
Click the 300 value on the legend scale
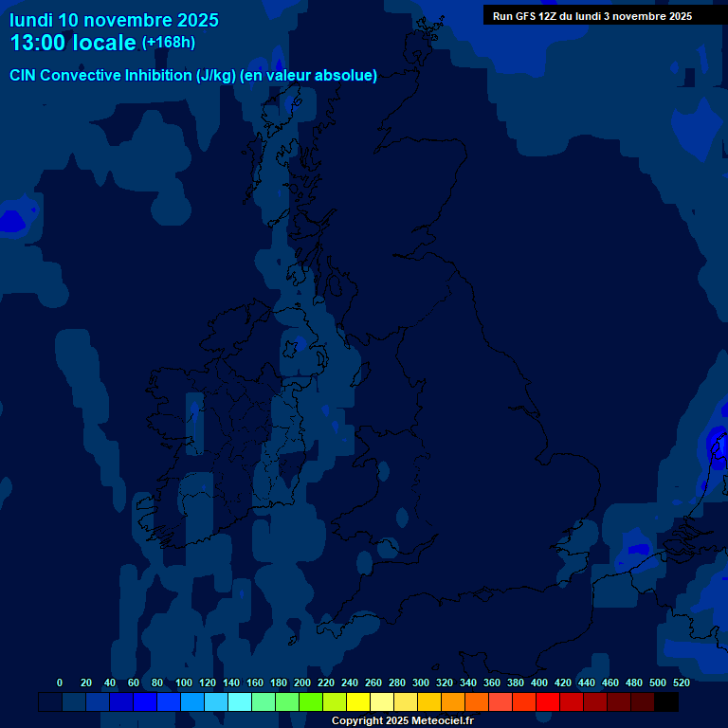420,682
